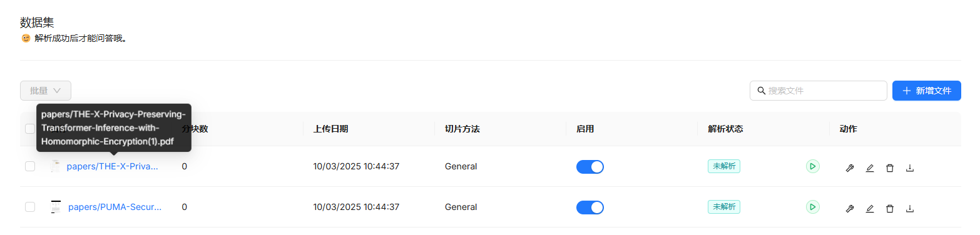Delete the PUMA-Secure paper with trash icon

click(890, 208)
